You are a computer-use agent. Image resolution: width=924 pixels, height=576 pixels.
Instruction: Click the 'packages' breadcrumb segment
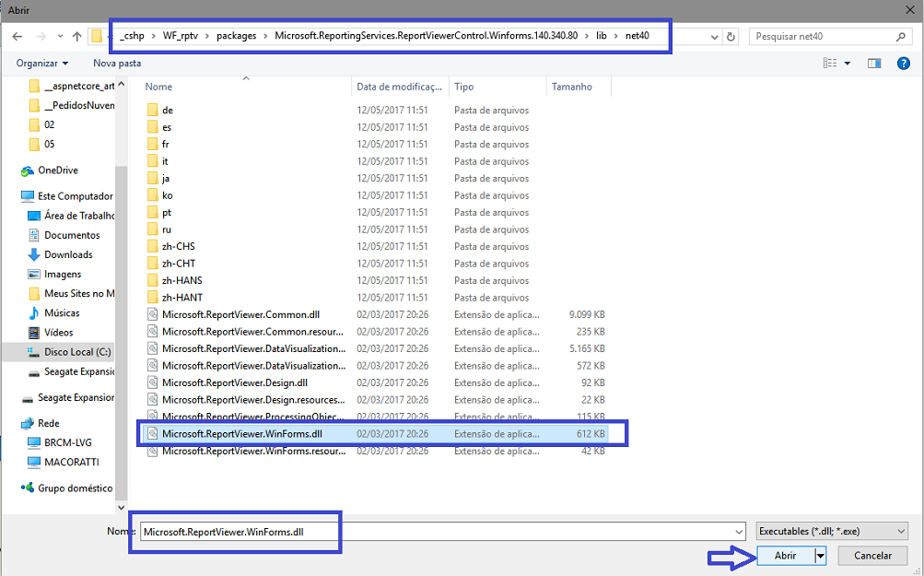(x=237, y=36)
